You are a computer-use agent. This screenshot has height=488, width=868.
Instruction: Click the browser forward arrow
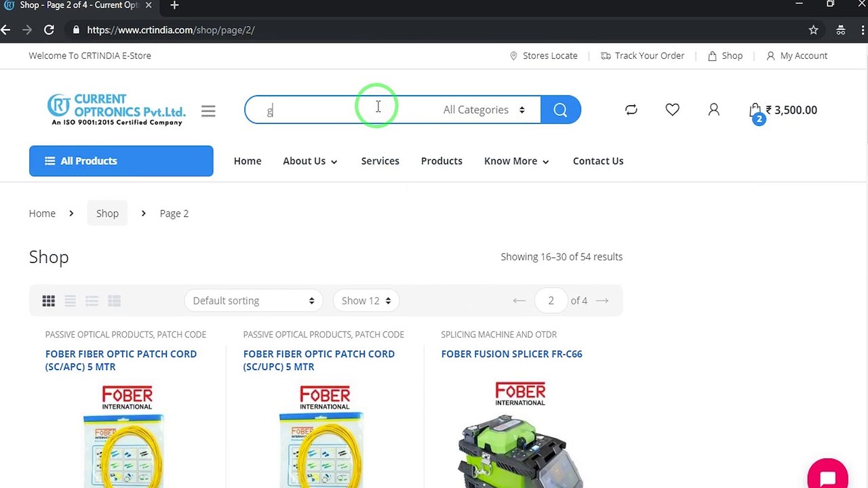point(27,30)
